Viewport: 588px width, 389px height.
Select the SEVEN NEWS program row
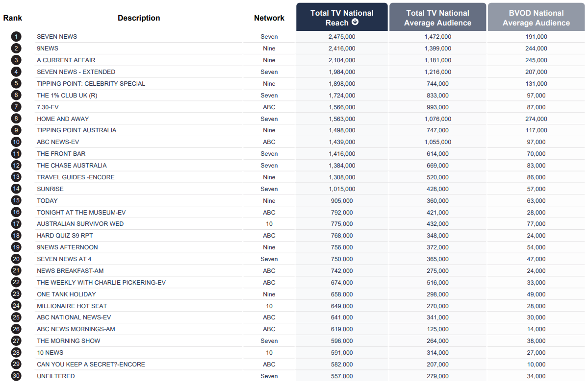pos(57,37)
